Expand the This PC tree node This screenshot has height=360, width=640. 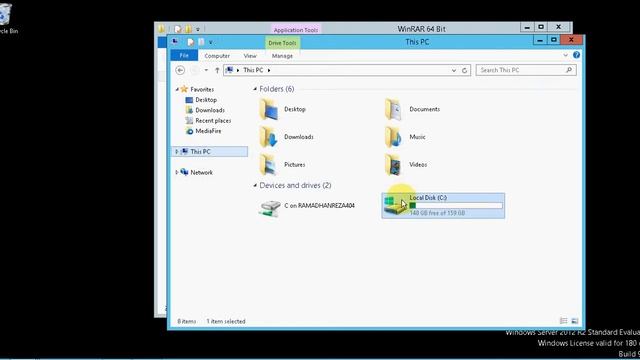coord(177,151)
